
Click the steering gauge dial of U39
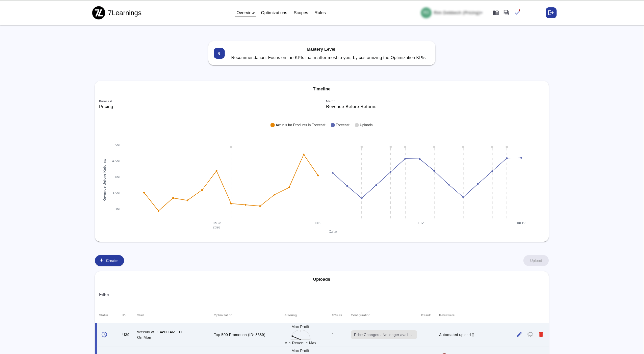[301, 335]
